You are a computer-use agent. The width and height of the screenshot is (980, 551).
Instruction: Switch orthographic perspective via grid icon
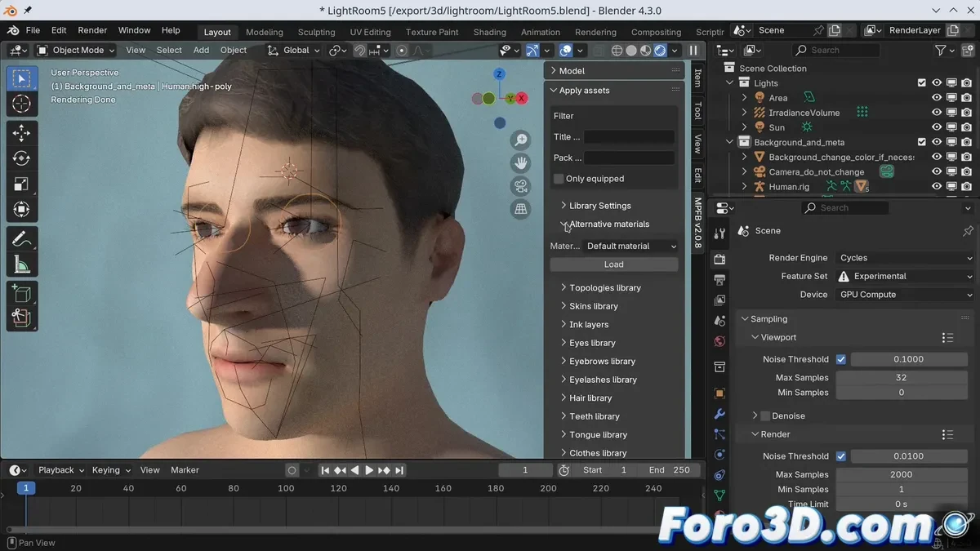[x=521, y=209]
